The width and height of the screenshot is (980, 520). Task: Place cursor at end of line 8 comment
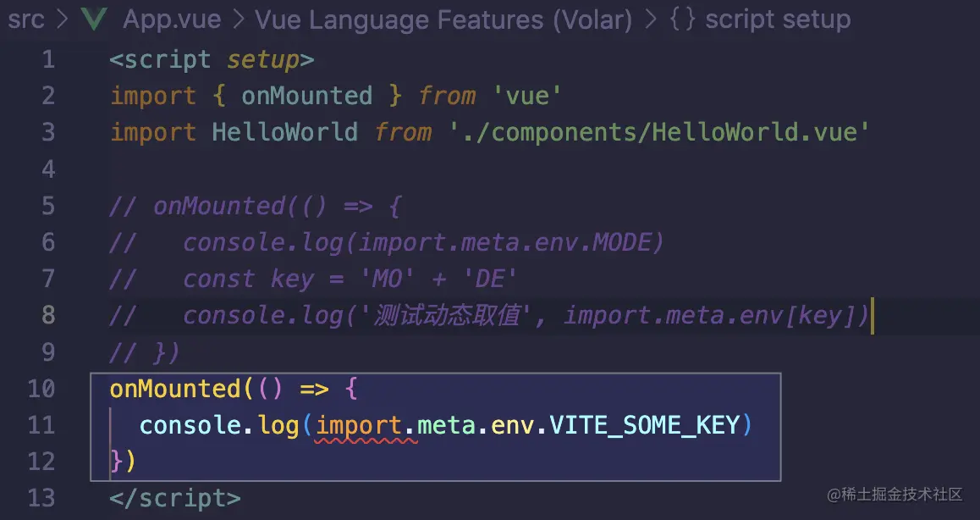(x=871, y=316)
